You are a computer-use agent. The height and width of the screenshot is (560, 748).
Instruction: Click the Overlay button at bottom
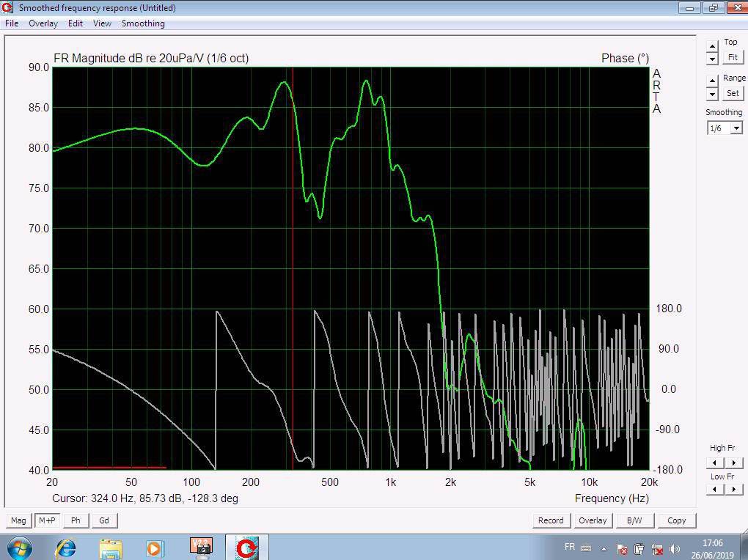[593, 520]
